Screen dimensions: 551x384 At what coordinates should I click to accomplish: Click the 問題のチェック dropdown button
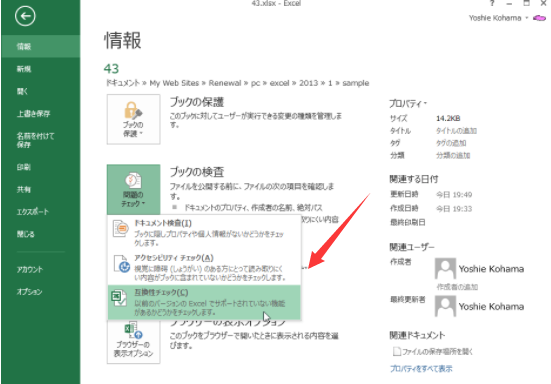134,189
